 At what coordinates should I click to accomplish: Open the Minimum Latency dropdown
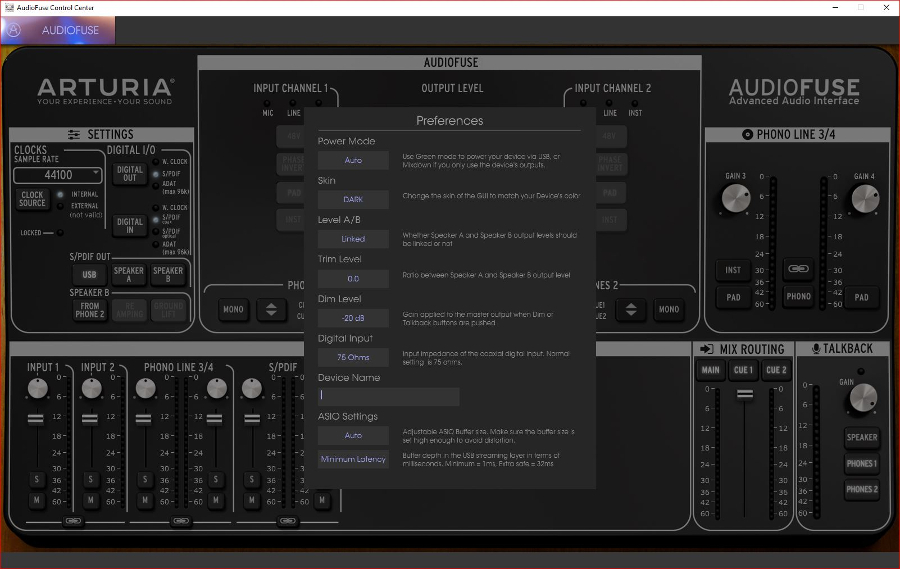pyautogui.click(x=353, y=459)
